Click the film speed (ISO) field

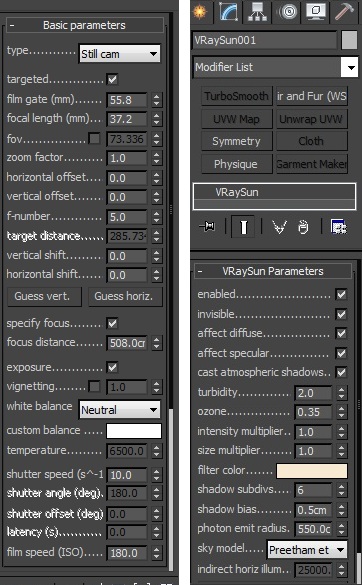(127, 553)
